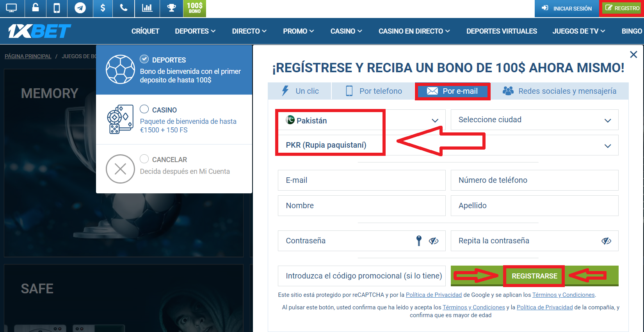Open the mobile phone app icon
644x332 pixels.
(57, 8)
